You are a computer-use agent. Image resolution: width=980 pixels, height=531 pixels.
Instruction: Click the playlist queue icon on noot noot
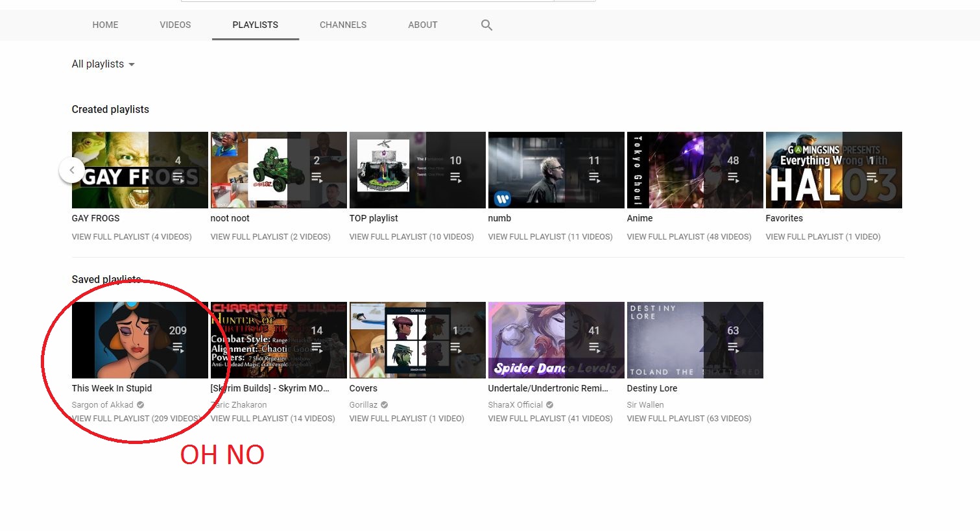[317, 177]
